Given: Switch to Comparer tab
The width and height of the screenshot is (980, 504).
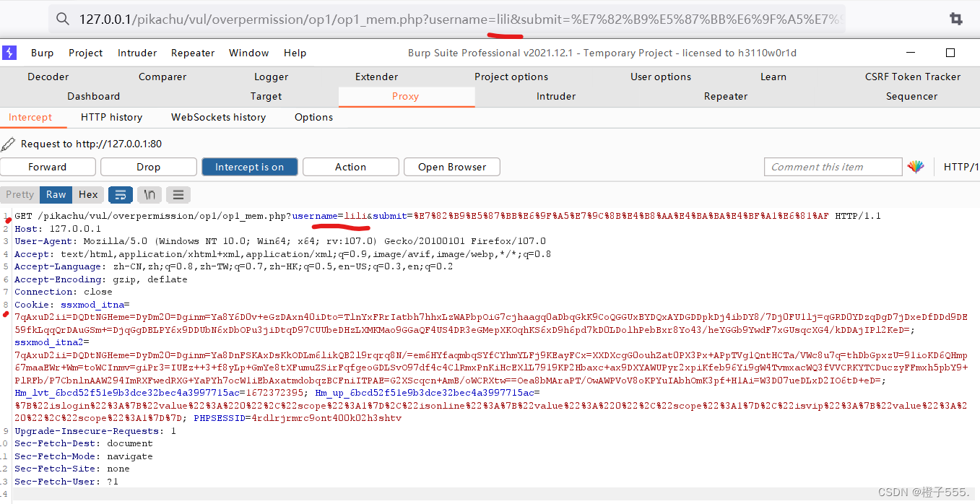Looking at the screenshot, I should coord(162,77).
